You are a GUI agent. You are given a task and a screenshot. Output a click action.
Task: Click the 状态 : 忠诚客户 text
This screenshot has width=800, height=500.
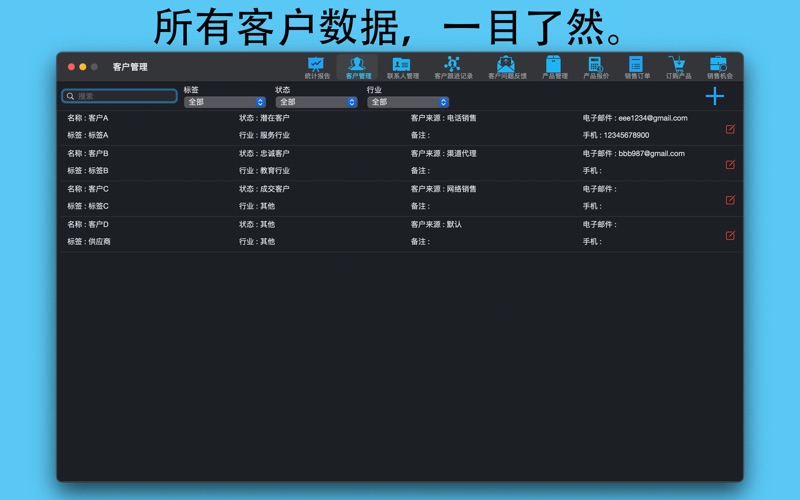coord(264,153)
